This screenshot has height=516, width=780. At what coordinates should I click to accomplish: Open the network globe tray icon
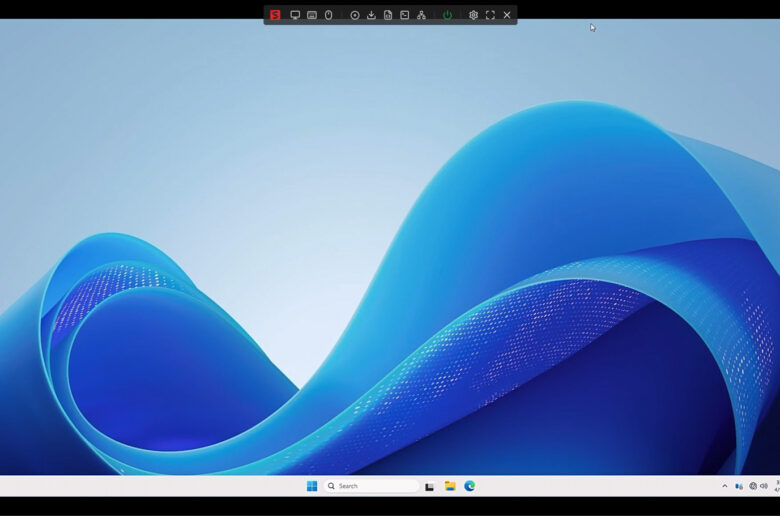coord(753,486)
